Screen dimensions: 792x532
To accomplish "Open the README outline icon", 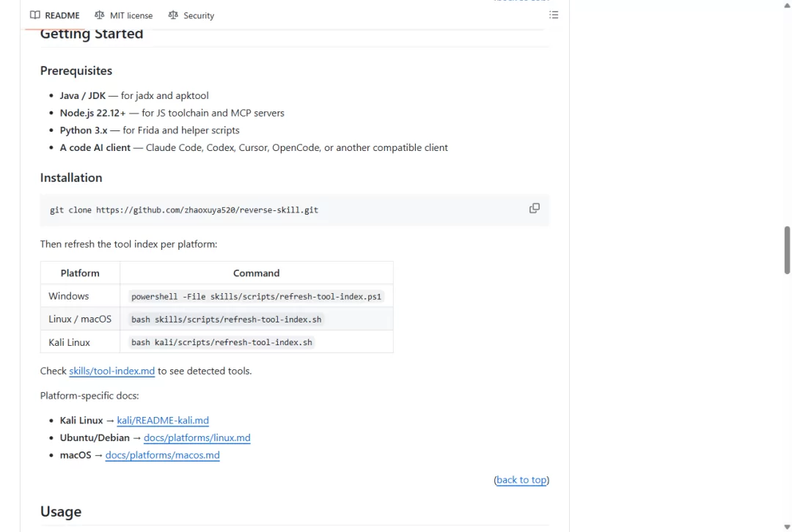I will (554, 15).
